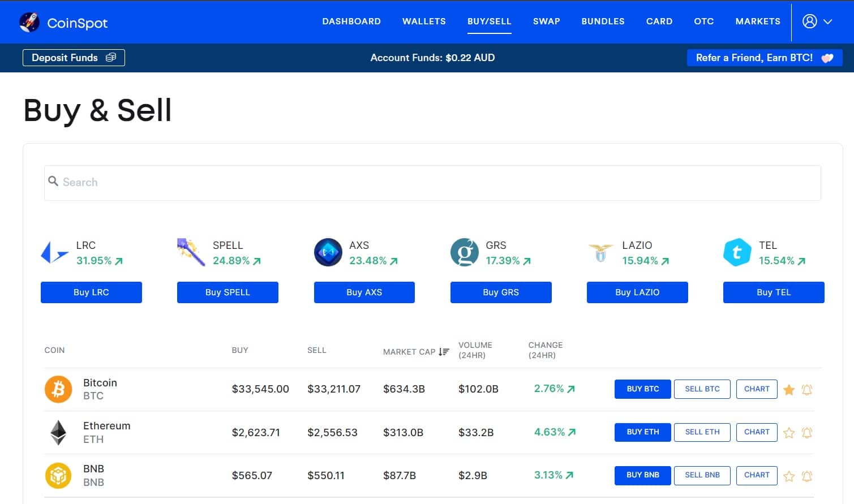The image size is (854, 504).
Task: Go to the Wallets page
Action: coord(424,21)
